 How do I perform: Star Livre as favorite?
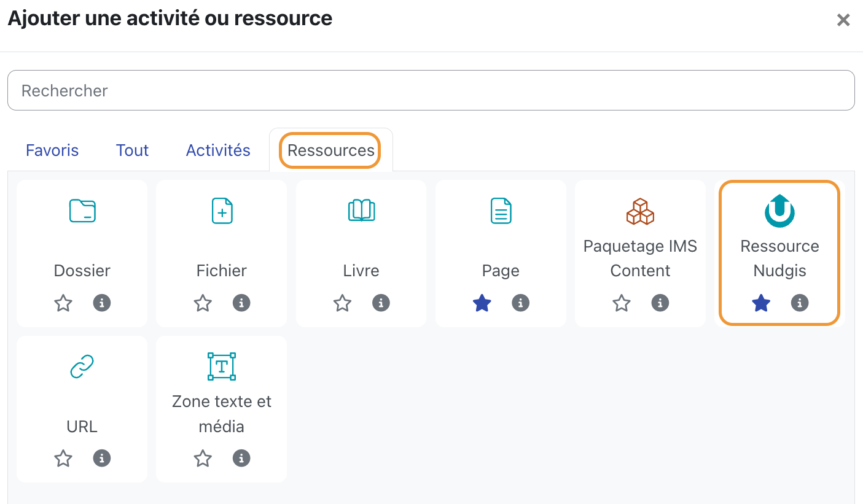point(342,303)
